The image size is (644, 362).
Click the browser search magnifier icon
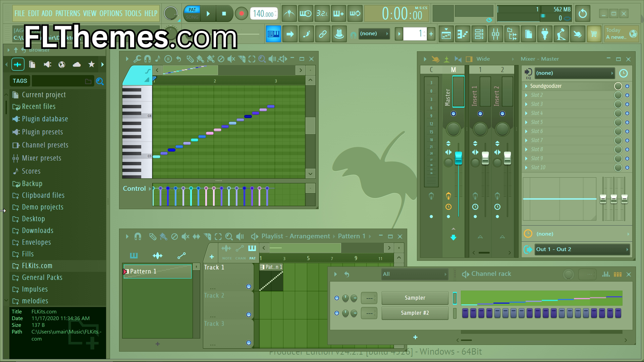pos(100,81)
